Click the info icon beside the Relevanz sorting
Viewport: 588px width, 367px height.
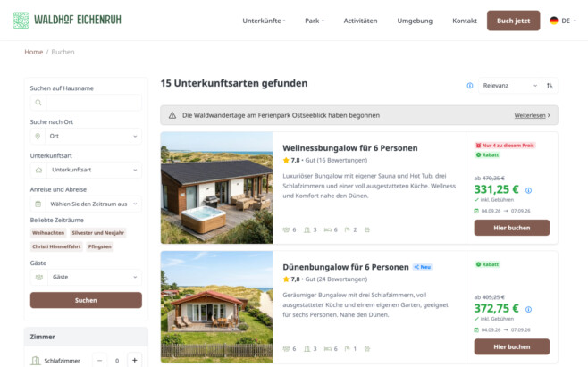[x=469, y=86]
